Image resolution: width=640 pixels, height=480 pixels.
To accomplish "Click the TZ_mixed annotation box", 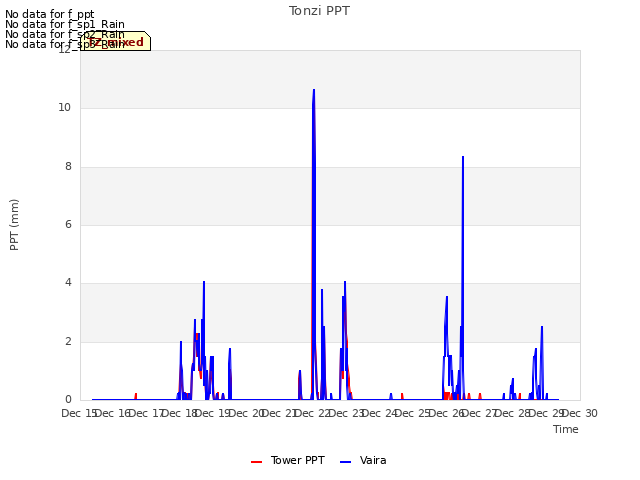I will point(116,41).
